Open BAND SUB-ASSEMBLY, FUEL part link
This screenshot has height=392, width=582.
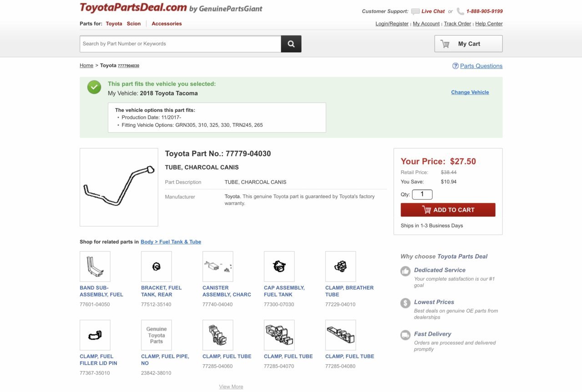point(101,291)
